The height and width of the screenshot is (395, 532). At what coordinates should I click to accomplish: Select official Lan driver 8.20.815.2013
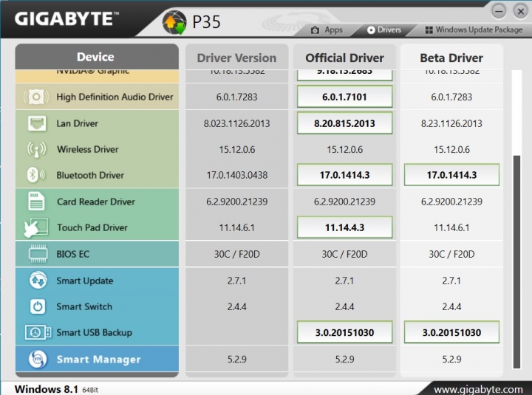coord(344,123)
